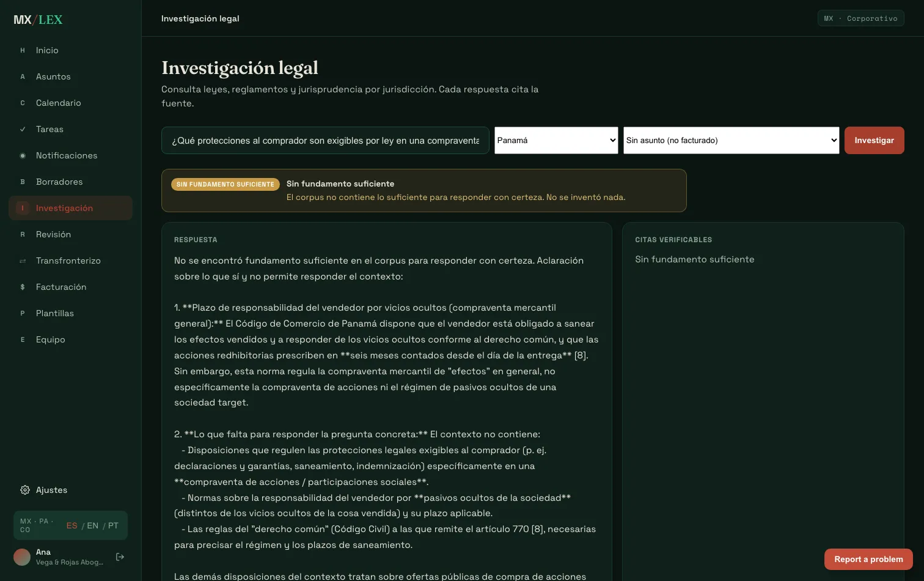Image resolution: width=924 pixels, height=581 pixels.
Task: Open the Sin asunto (no facturado) dropdown
Action: (x=732, y=140)
